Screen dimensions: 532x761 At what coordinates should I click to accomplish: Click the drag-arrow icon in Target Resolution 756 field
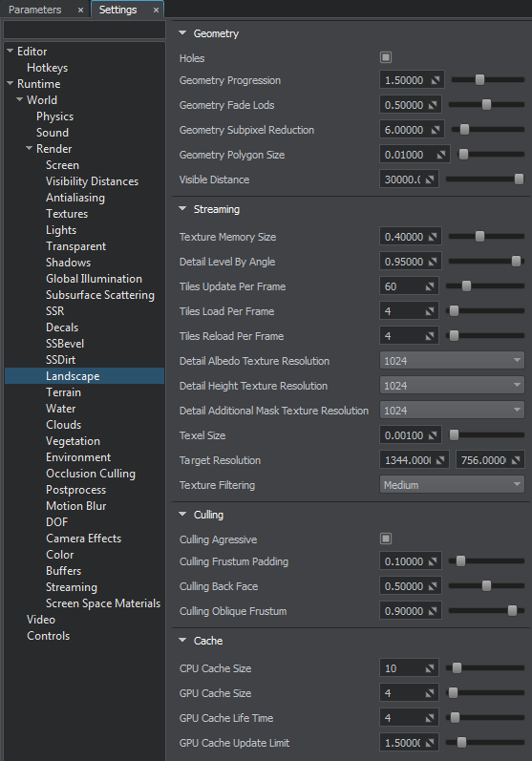tap(516, 460)
